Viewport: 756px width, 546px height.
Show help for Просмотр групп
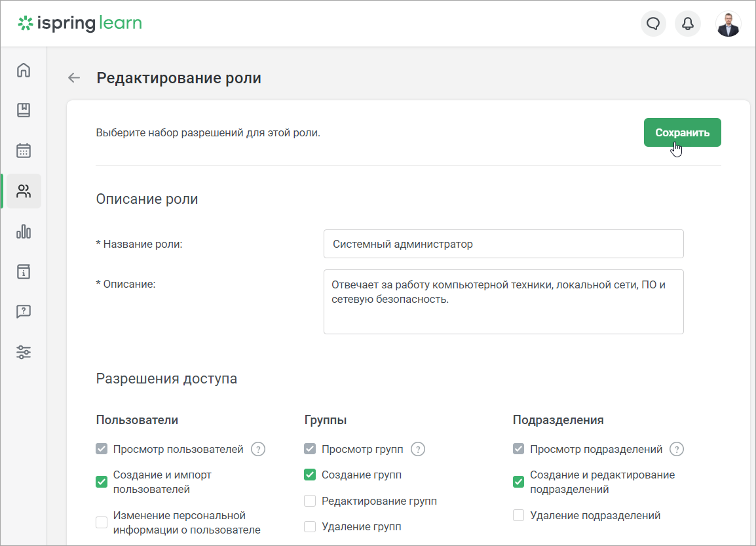(418, 450)
